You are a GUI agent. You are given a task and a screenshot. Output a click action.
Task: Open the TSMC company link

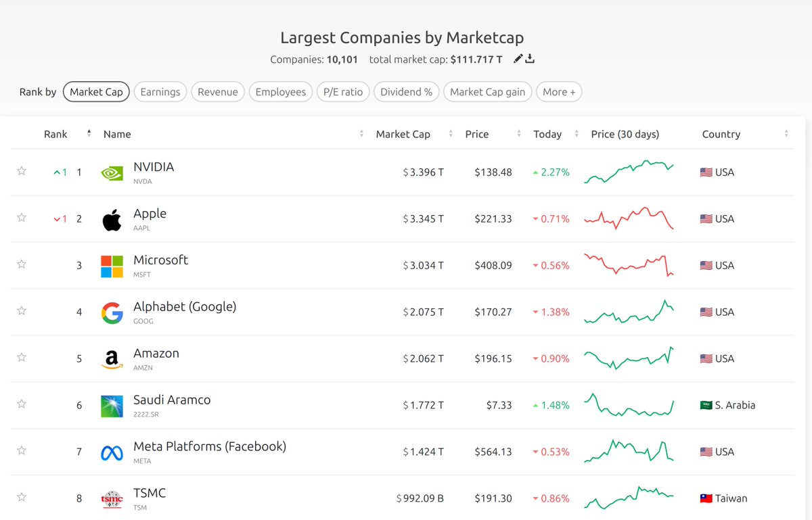[x=150, y=493]
